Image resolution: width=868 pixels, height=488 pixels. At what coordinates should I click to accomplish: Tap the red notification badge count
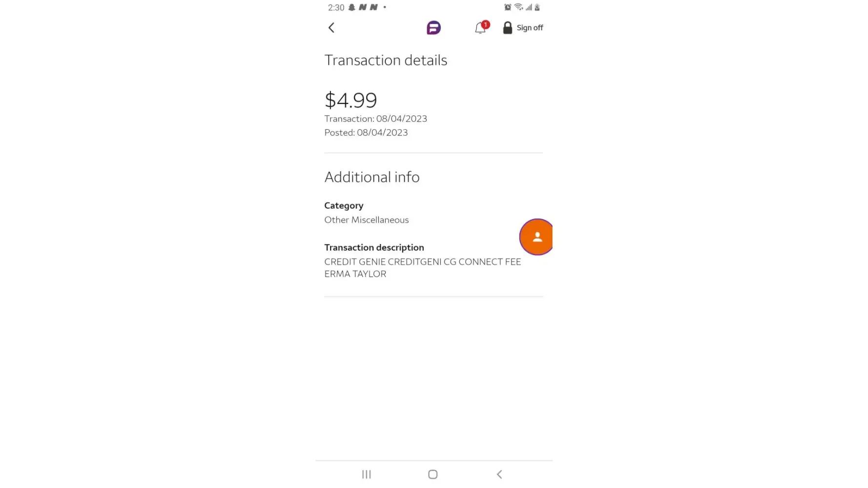pyautogui.click(x=485, y=24)
